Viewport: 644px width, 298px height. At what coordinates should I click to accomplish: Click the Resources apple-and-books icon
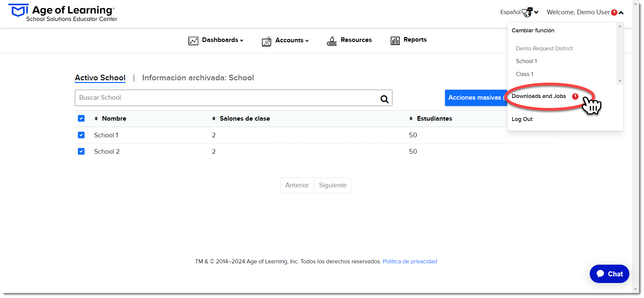(x=332, y=41)
